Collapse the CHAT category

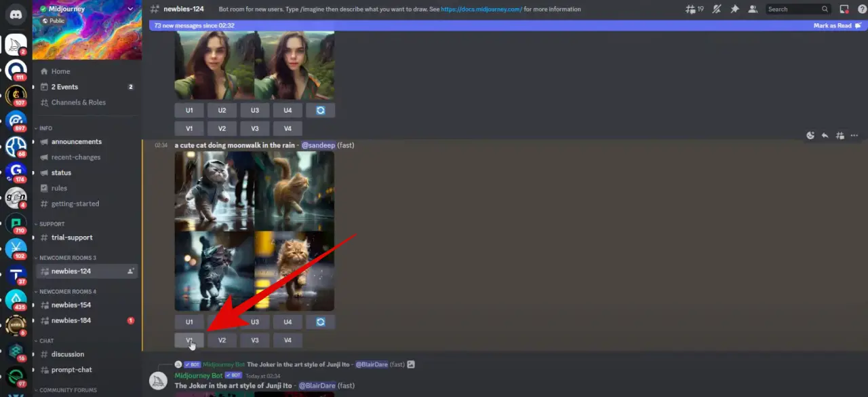click(46, 341)
